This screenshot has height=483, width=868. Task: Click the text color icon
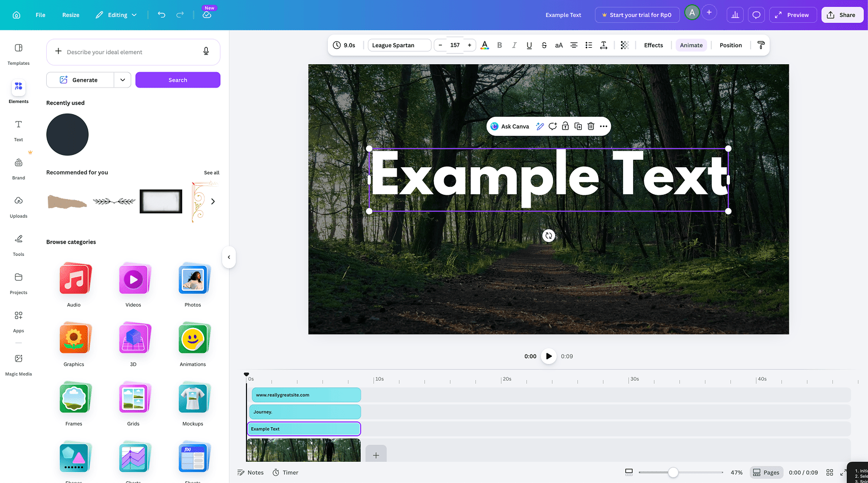coord(484,45)
